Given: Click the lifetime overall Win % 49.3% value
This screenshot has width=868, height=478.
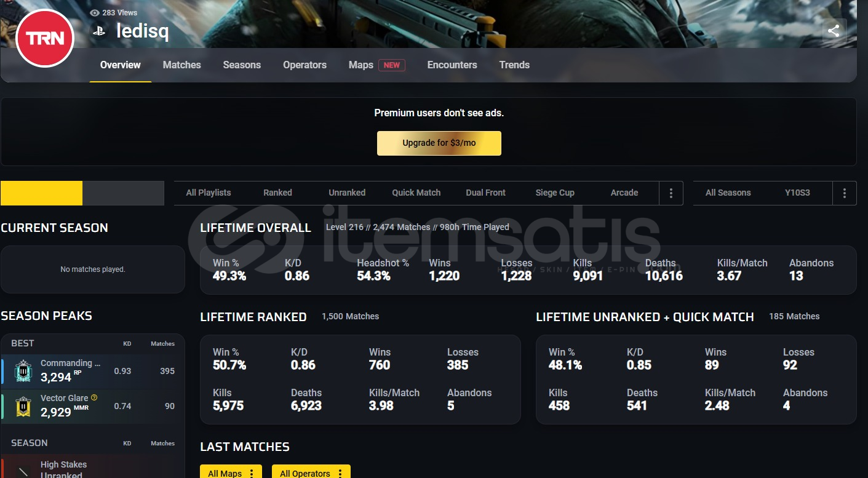Looking at the screenshot, I should (x=229, y=276).
